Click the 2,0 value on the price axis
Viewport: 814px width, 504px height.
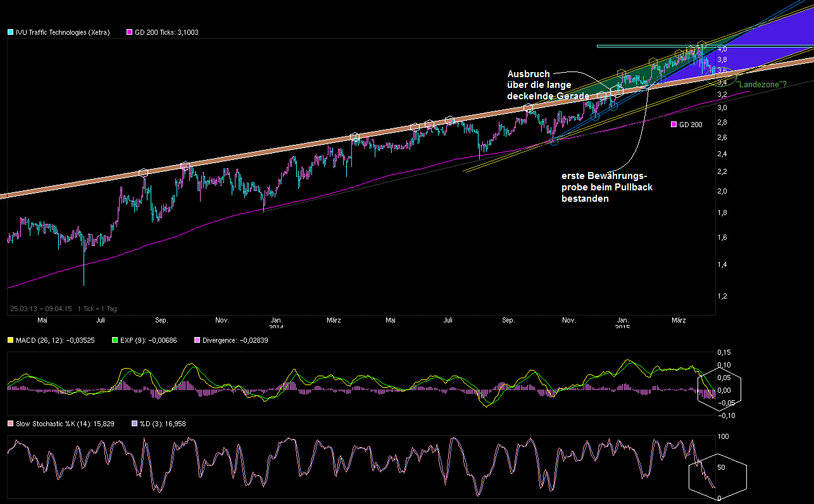tap(722, 191)
